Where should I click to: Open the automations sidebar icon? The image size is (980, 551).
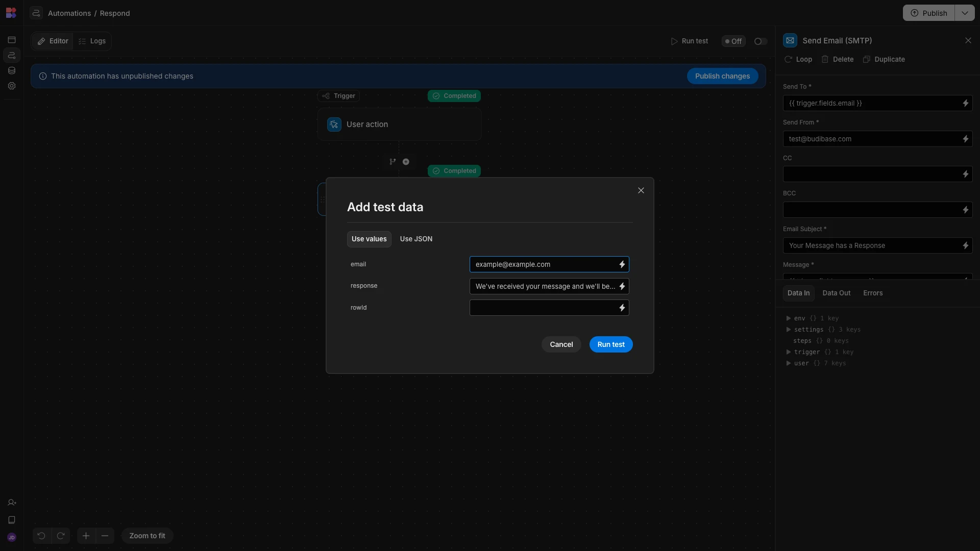pos(12,55)
